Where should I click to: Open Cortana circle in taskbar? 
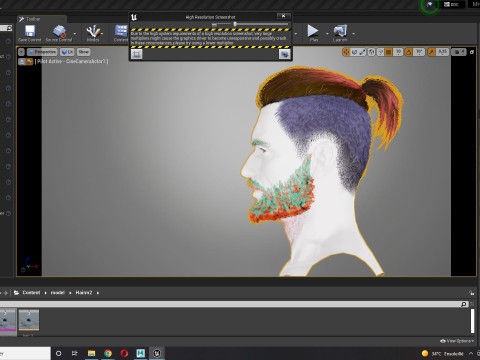coord(59,353)
